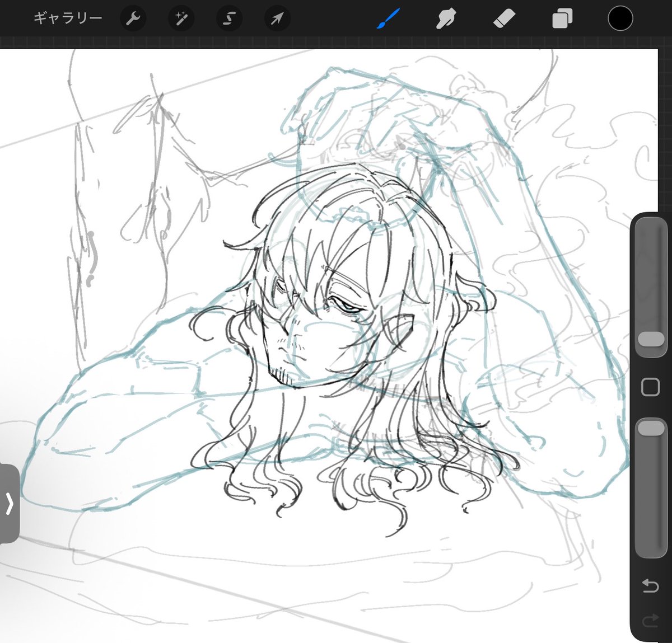The width and height of the screenshot is (672, 643).
Task: Select the Smudge finger tool
Action: pos(446,19)
